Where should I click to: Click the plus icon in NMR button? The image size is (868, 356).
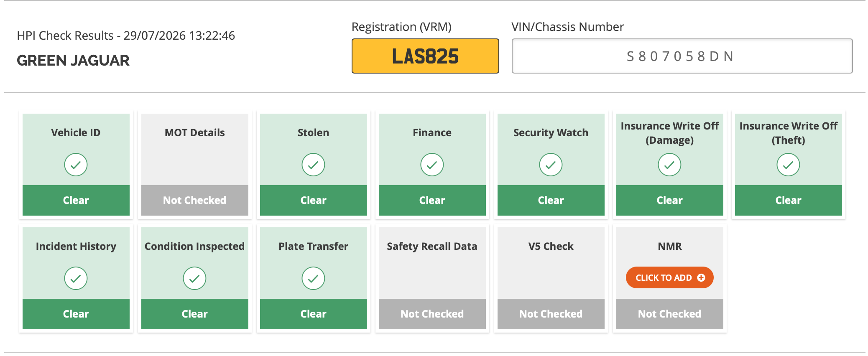pos(701,277)
